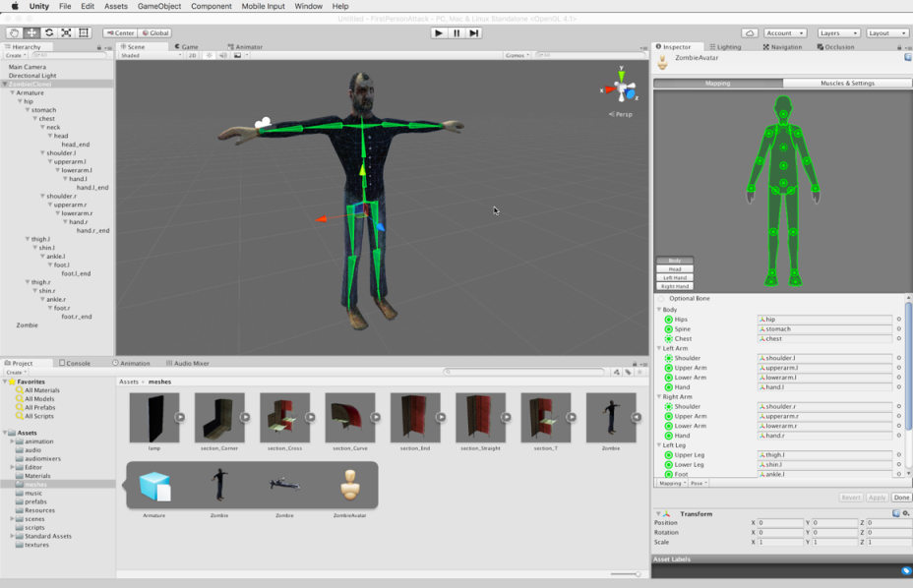Select the Rect transform tool
913x588 pixels.
tap(84, 33)
